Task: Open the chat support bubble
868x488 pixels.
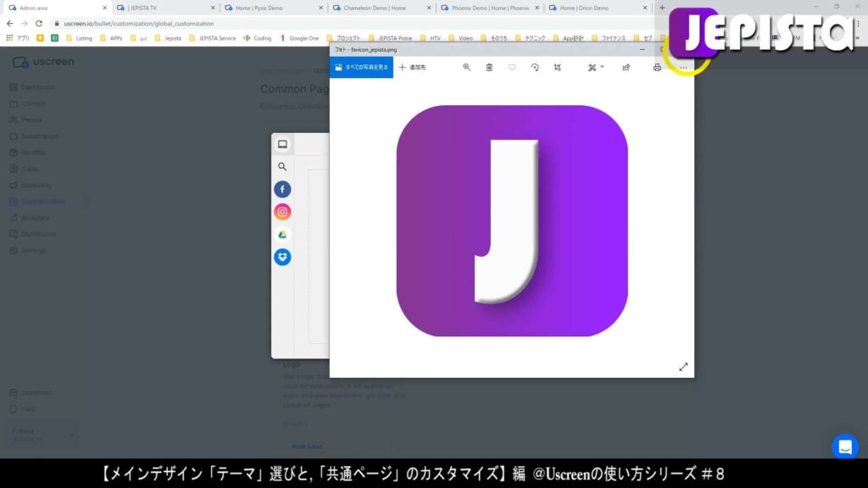Action: [845, 446]
